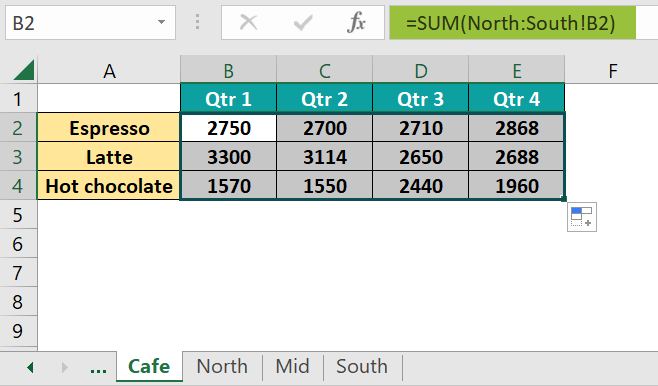Select row 7 header

18,272
